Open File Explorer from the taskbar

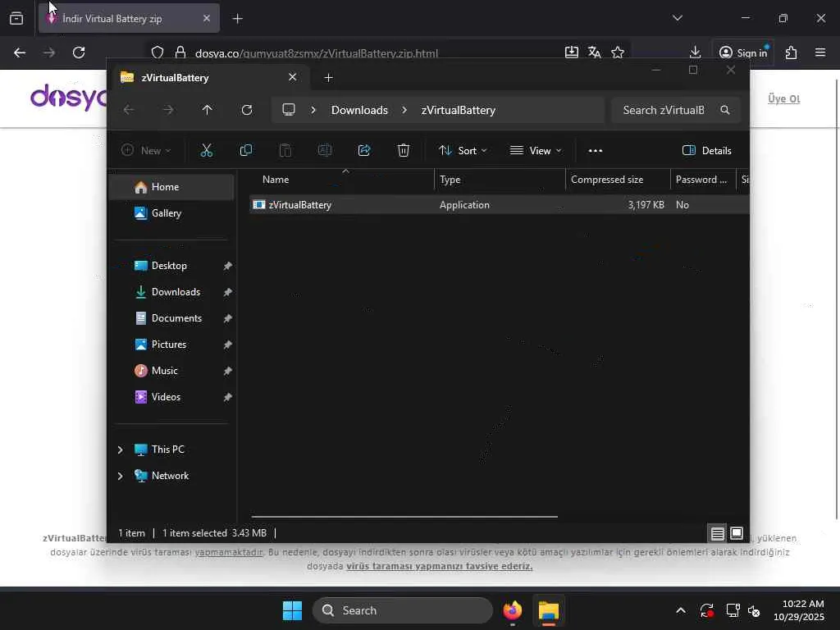coord(549,610)
